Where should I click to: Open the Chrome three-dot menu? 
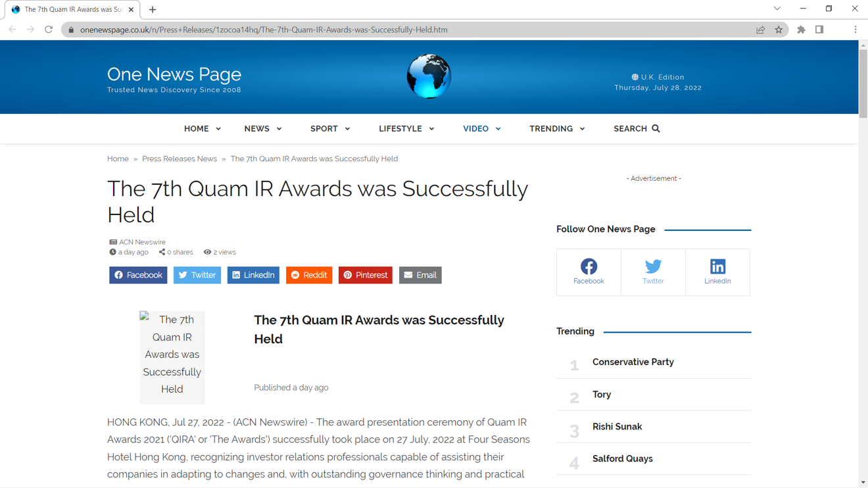point(856,30)
